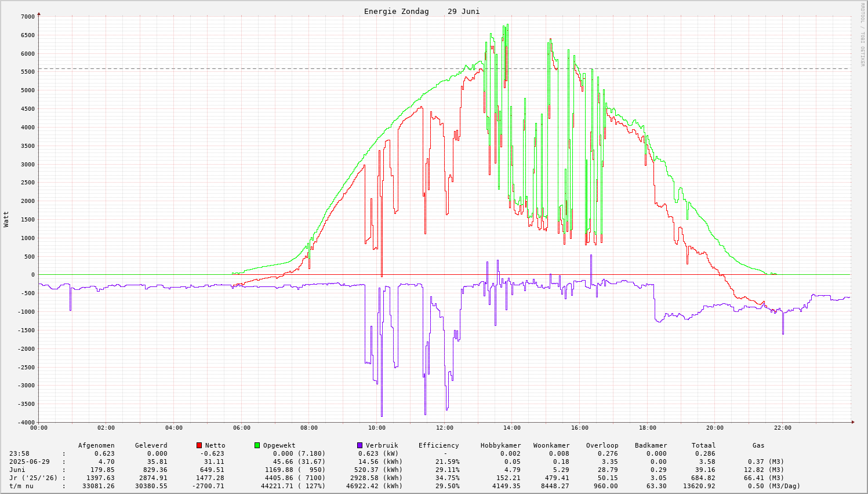Viewport: 868px width, 494px height.
Task: Click the arrowhead at the X-axis right end
Action: click(x=853, y=422)
